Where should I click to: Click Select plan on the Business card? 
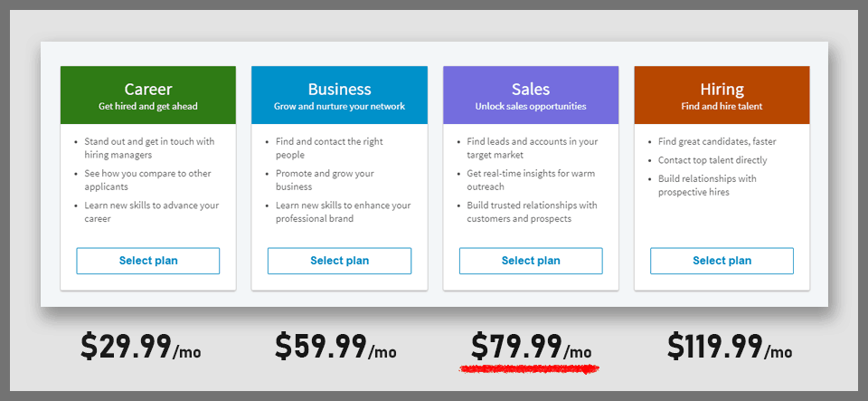tap(339, 261)
